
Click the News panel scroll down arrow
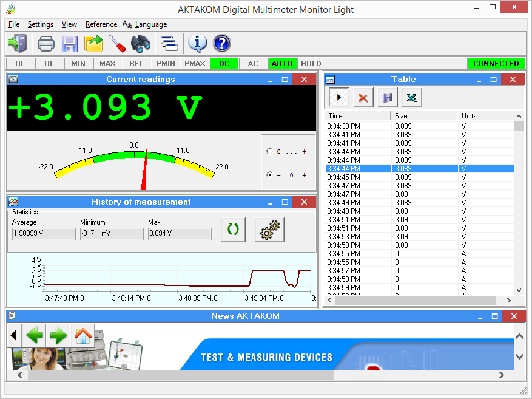(519, 356)
